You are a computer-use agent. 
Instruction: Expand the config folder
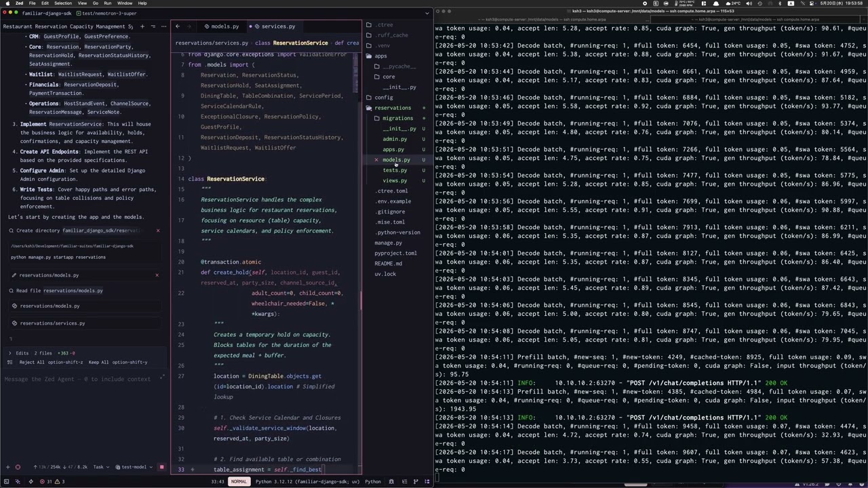[x=383, y=98]
